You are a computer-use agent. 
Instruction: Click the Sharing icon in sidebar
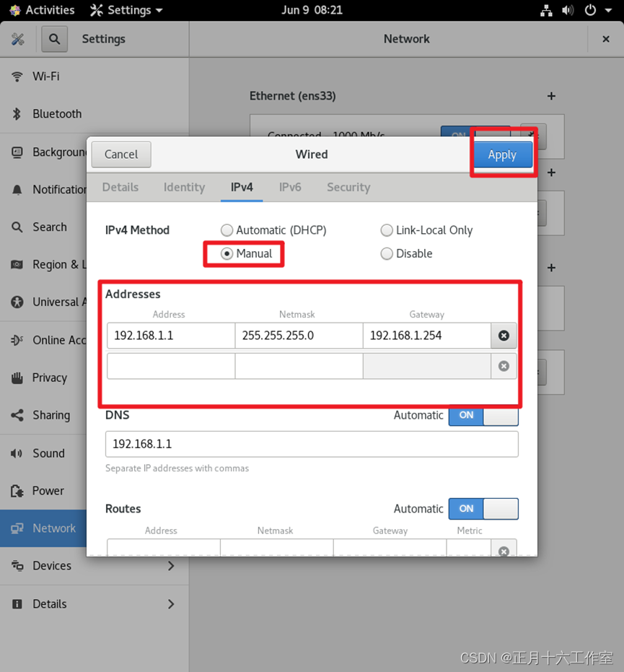[x=17, y=415]
